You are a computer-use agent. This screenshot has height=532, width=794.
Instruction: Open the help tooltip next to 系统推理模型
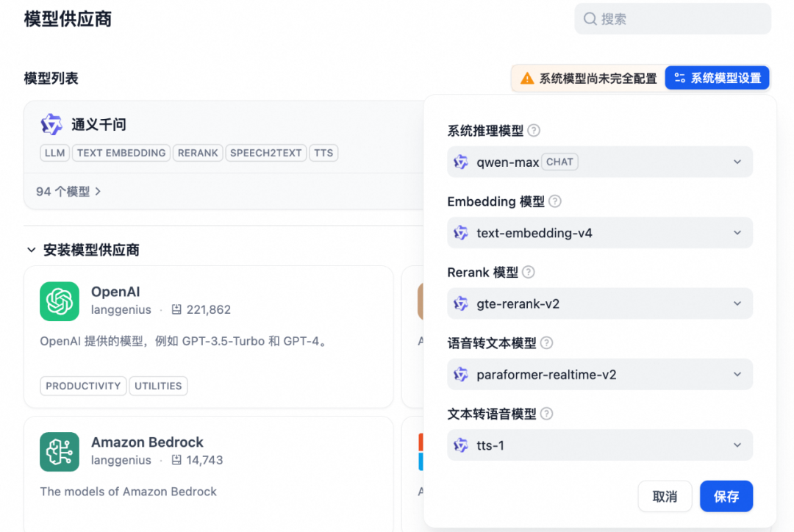(534, 130)
